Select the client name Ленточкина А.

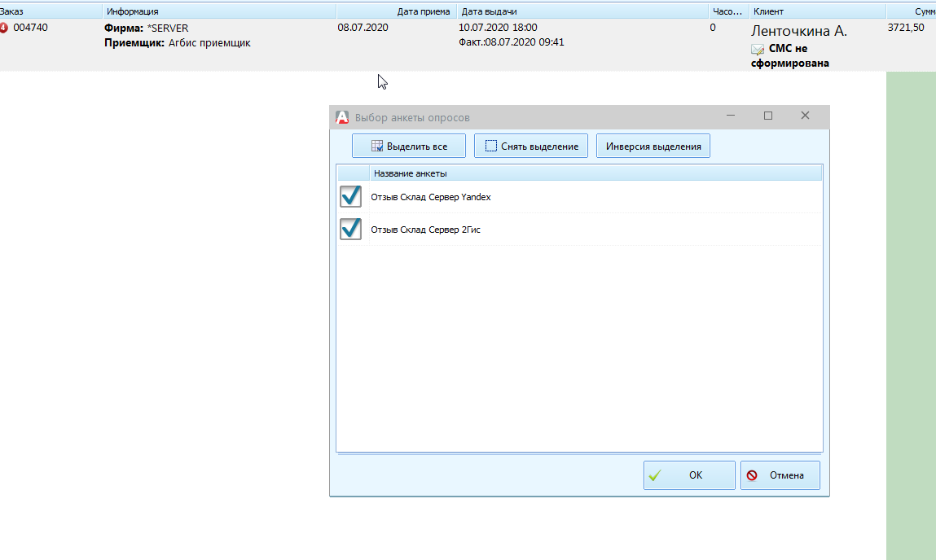click(798, 31)
